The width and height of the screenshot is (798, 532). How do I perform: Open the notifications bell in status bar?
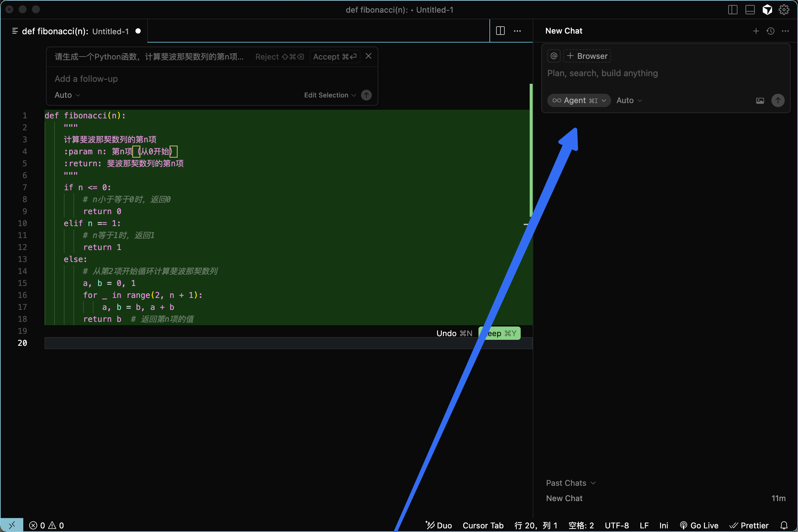tap(784, 525)
